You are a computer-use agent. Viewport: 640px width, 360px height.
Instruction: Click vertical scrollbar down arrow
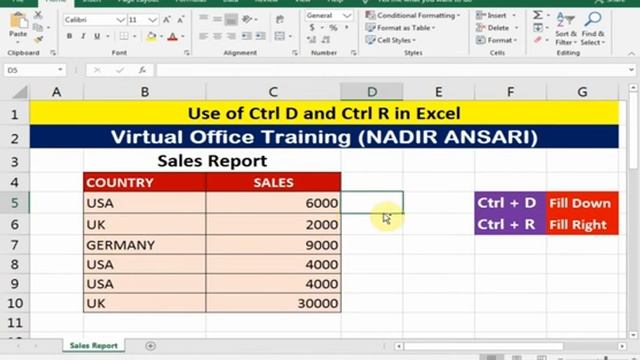click(x=633, y=335)
